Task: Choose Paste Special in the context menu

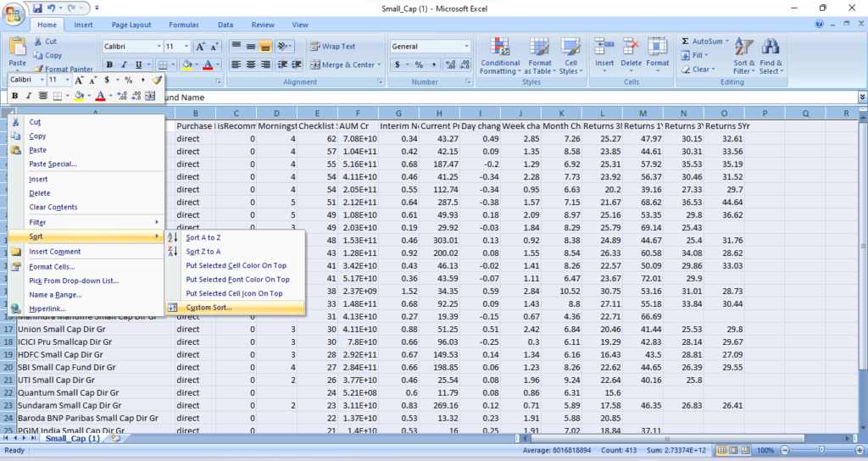Action: point(87,164)
